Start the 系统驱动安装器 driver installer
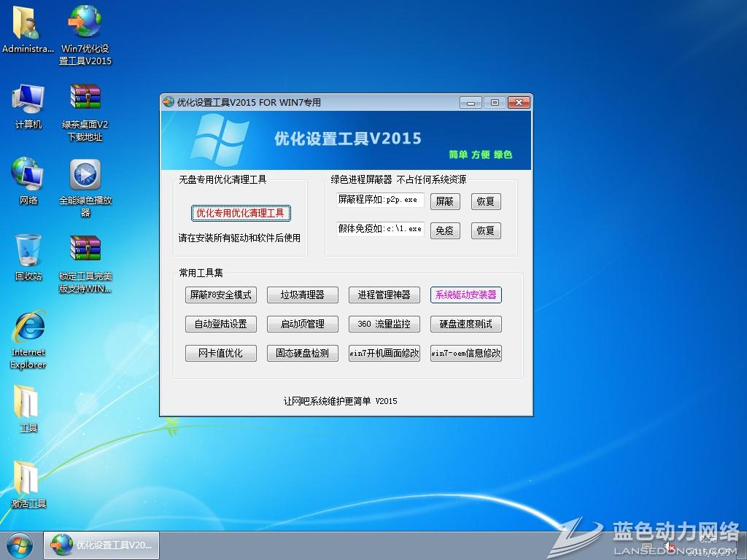Screen dimensions: 747x560 467,295
